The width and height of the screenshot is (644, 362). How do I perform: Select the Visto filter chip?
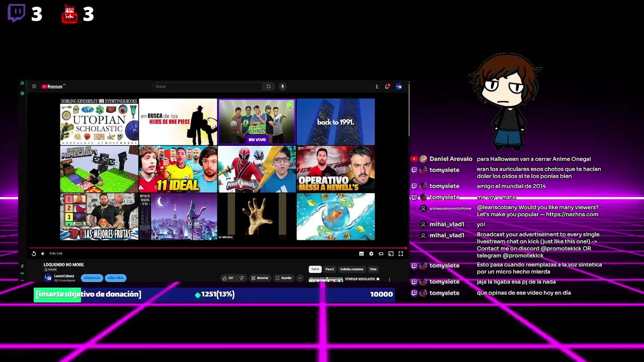[x=373, y=269]
